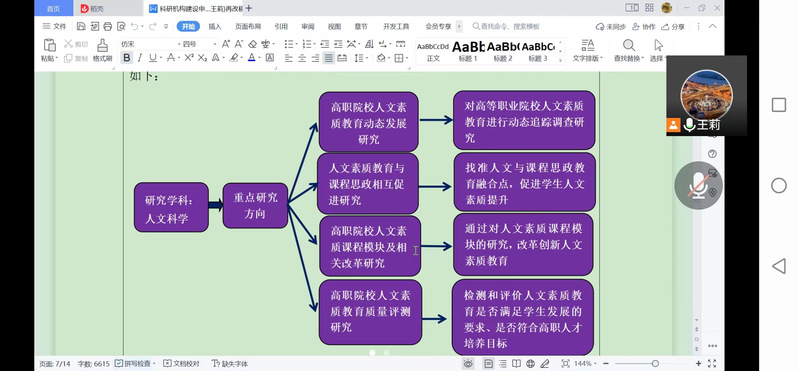Click the 分享 share button
The height and width of the screenshot is (371, 798).
[x=673, y=26]
